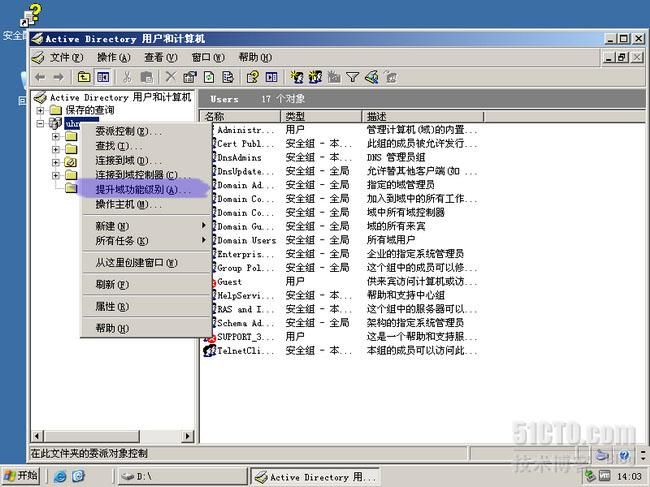Create new organizational unit toolbar icon
Screen dimensions: 650x487
click(334, 77)
